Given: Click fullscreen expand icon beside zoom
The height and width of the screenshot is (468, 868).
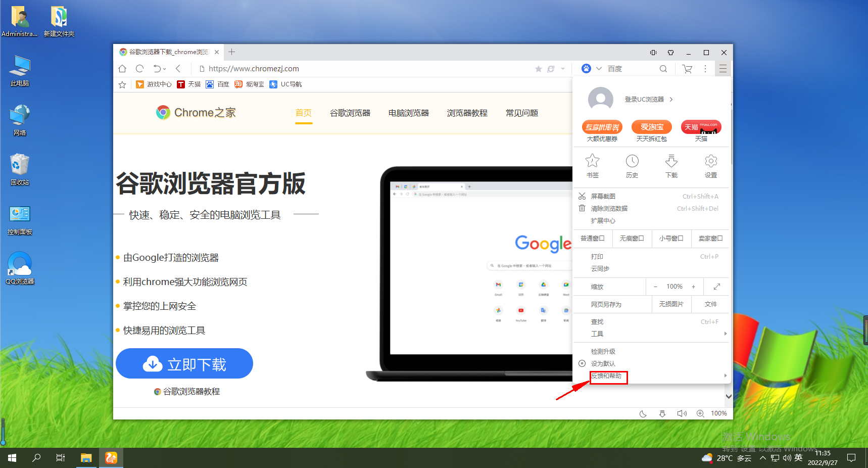Looking at the screenshot, I should coord(716,287).
